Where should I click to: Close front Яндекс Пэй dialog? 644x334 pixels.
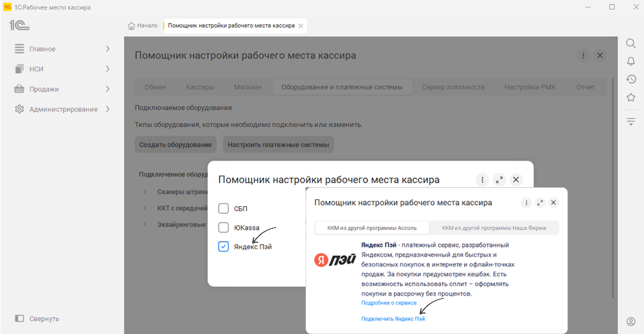point(554,202)
